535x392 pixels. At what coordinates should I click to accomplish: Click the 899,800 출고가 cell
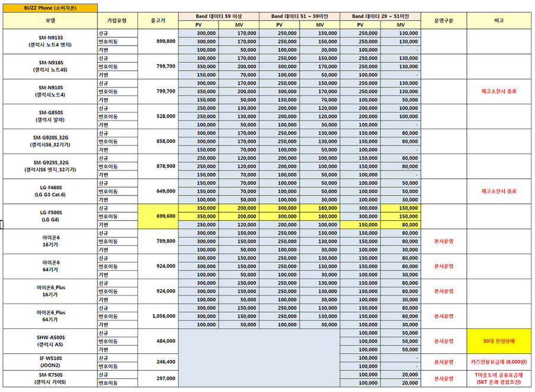(x=158, y=41)
